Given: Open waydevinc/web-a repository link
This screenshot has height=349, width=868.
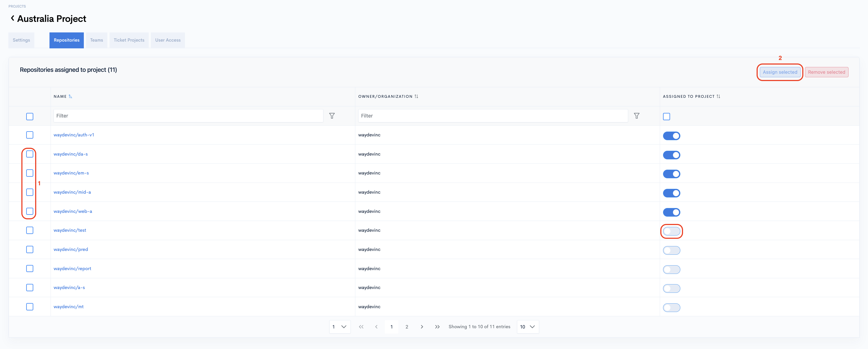Looking at the screenshot, I should [73, 211].
